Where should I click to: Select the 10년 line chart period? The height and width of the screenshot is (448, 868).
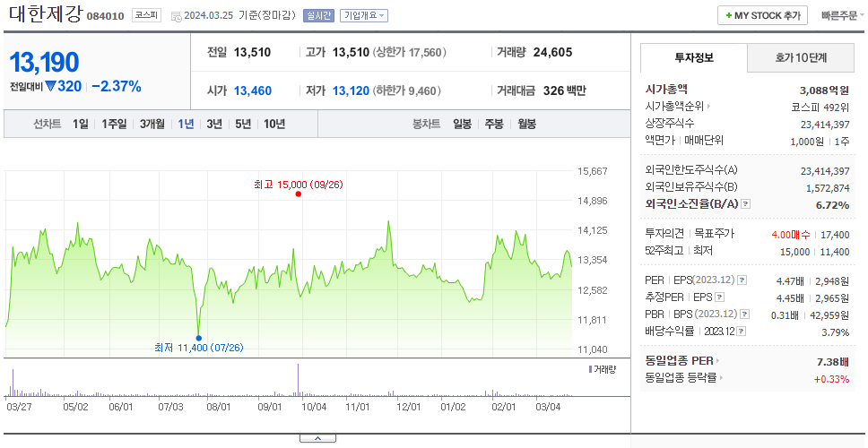[274, 124]
